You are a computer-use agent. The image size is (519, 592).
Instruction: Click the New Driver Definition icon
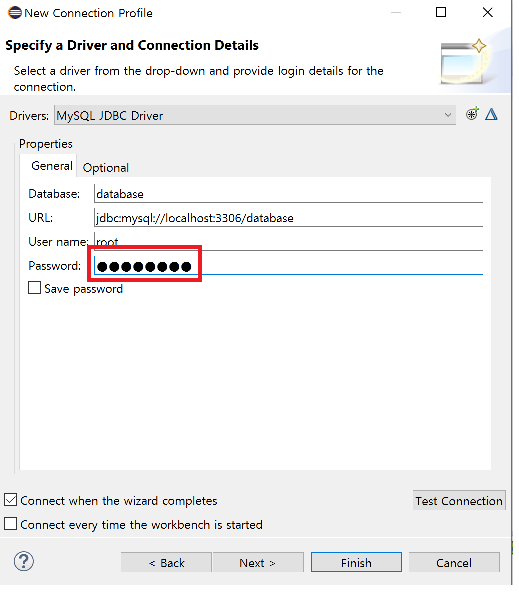click(x=472, y=114)
